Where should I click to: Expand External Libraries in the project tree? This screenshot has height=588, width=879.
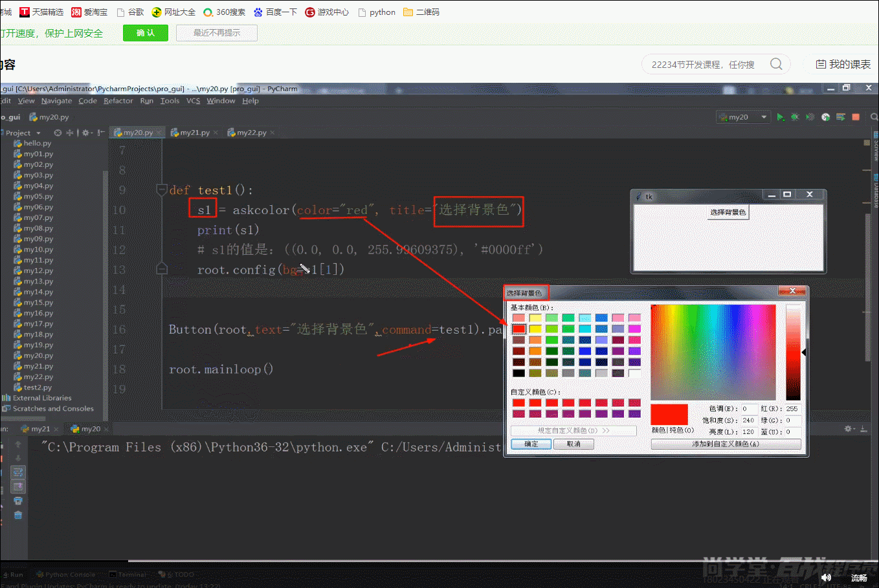(37, 398)
